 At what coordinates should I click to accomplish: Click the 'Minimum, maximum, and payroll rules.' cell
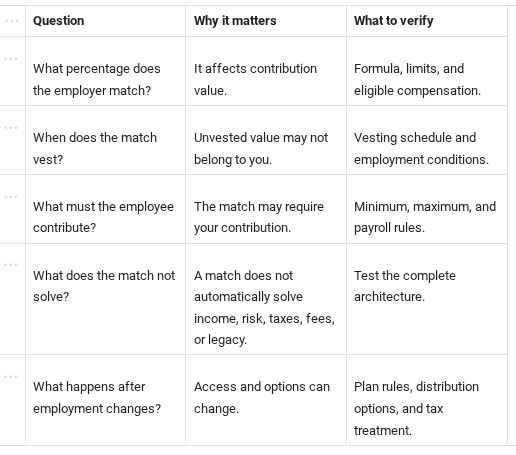click(427, 209)
